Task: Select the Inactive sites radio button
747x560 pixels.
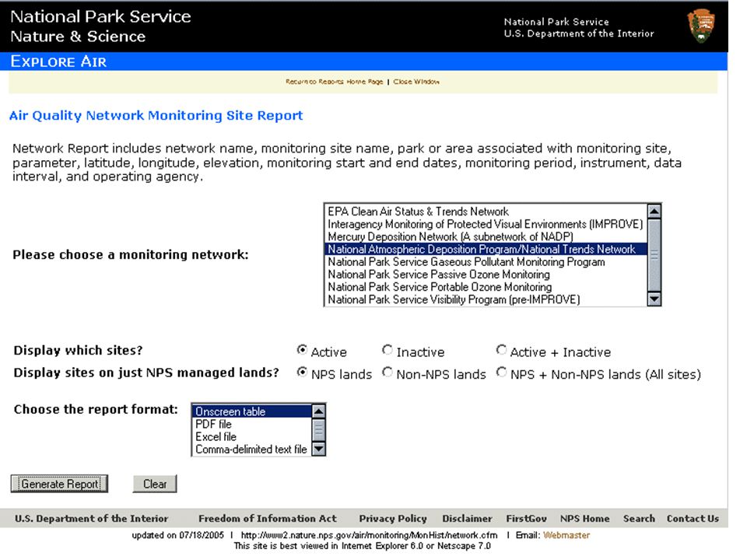Action: point(388,350)
